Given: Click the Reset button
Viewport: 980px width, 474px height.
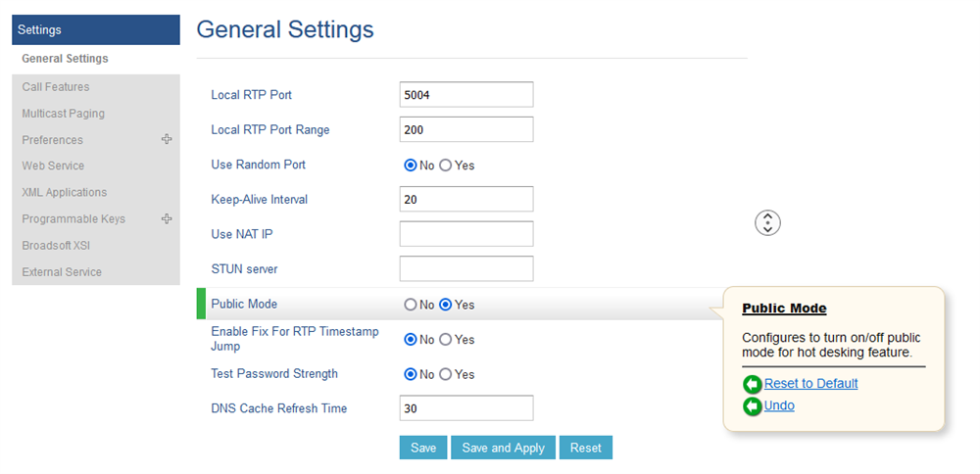Looking at the screenshot, I should pos(586,448).
